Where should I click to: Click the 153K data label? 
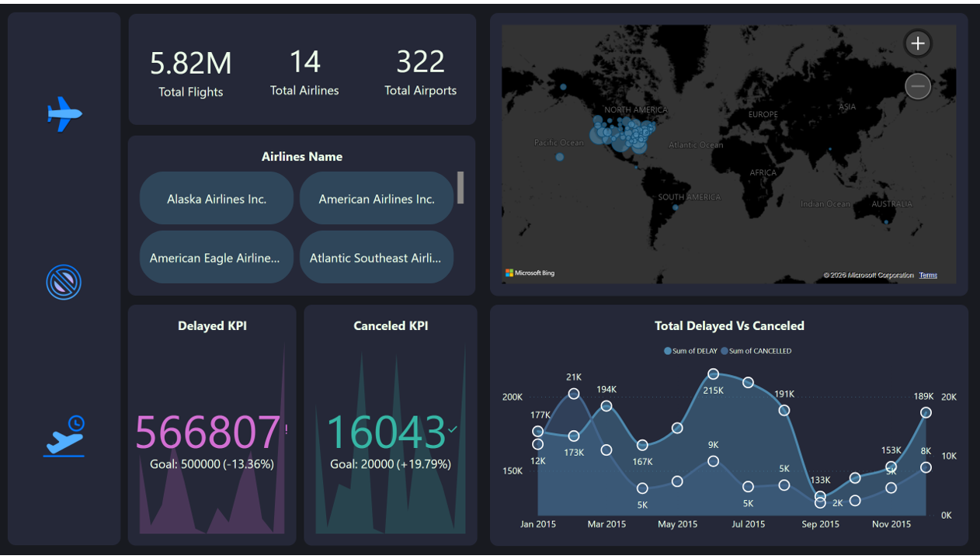coord(891,450)
